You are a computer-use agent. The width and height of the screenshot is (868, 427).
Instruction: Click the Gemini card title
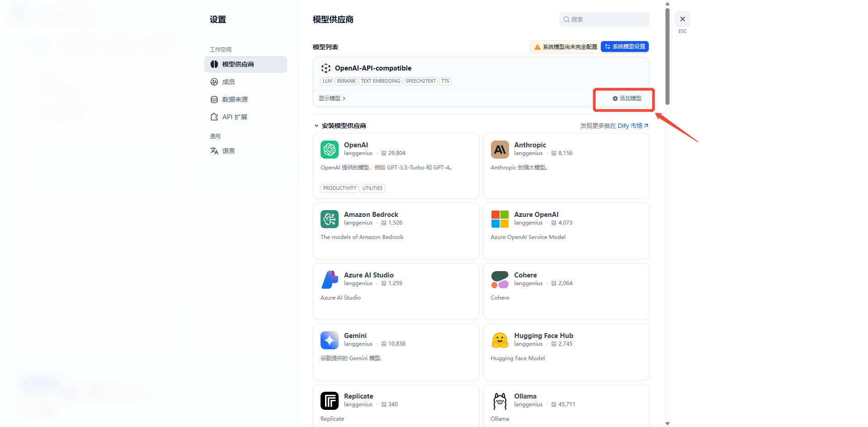click(355, 336)
